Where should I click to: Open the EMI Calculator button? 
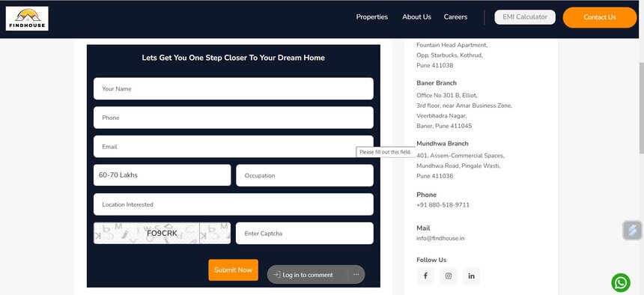(x=525, y=17)
